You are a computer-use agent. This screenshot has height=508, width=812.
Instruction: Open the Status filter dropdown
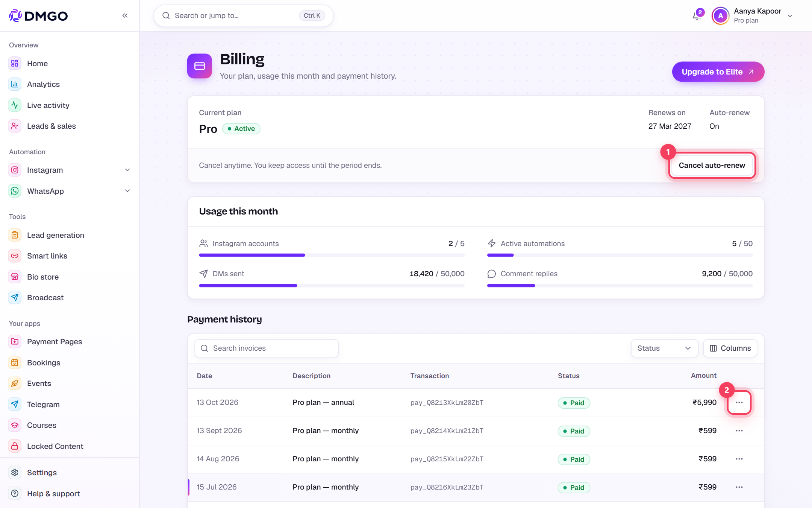pyautogui.click(x=664, y=348)
